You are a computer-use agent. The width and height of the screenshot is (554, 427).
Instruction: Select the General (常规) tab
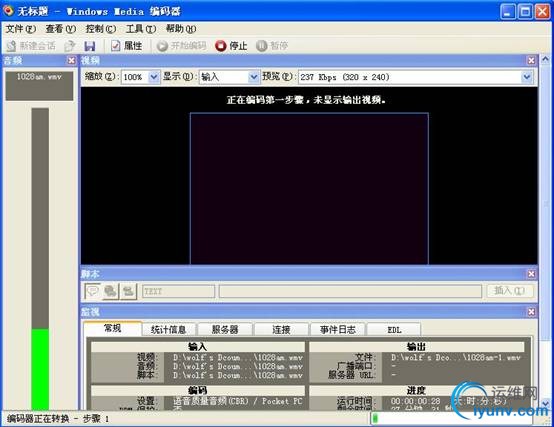point(113,328)
